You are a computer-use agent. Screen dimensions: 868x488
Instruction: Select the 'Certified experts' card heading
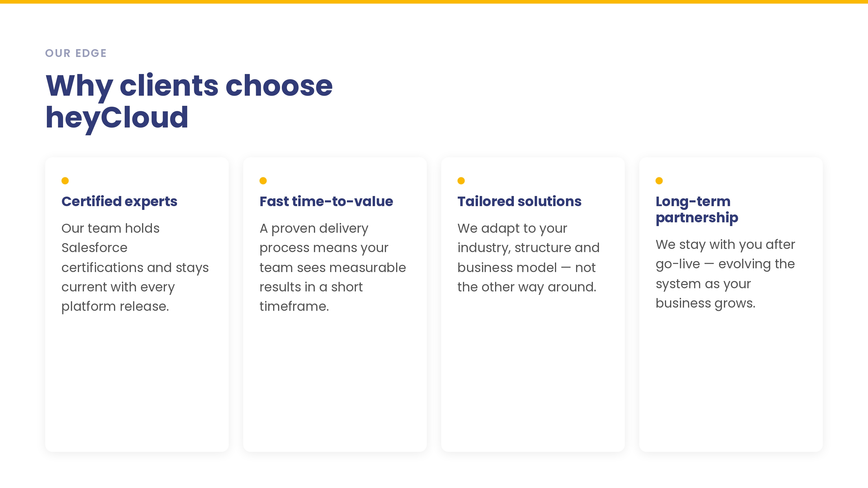coord(119,202)
